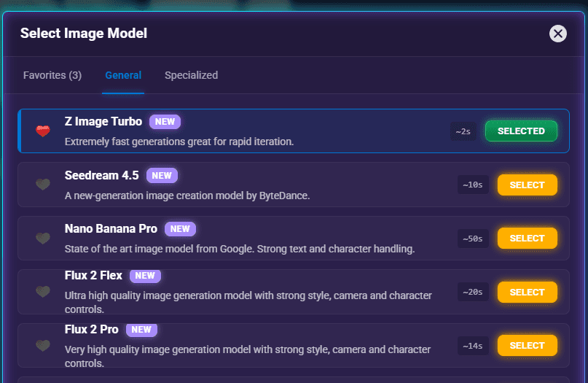
Task: Click the 'State of the art' Google description
Action: coord(240,249)
